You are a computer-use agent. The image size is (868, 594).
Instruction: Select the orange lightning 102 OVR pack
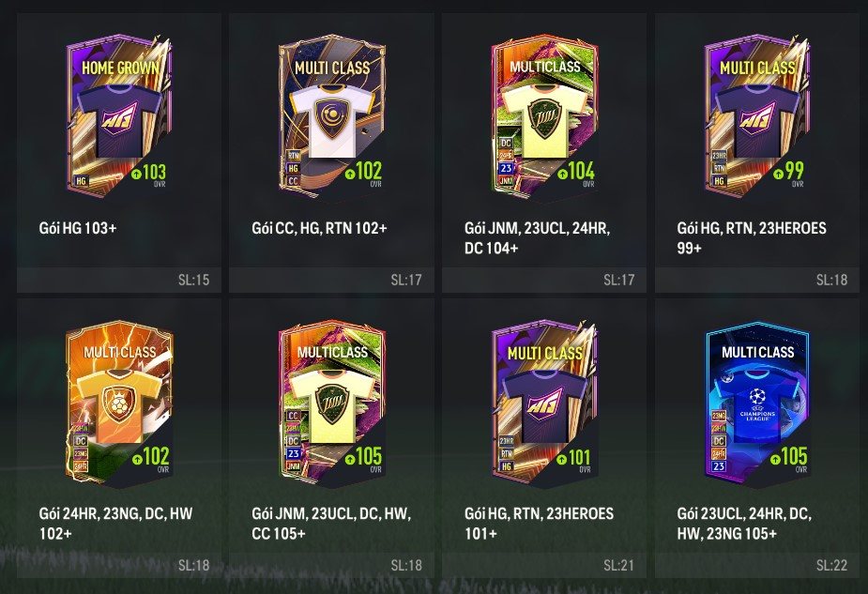pos(119,403)
